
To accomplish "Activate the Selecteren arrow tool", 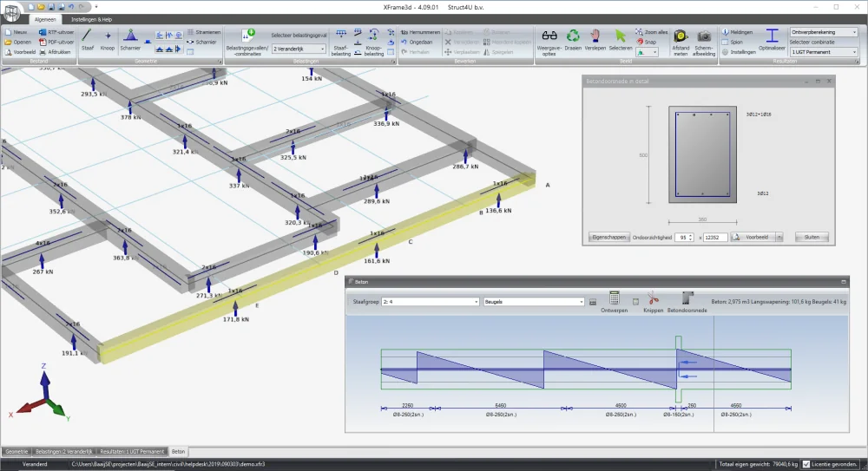I will click(x=621, y=41).
